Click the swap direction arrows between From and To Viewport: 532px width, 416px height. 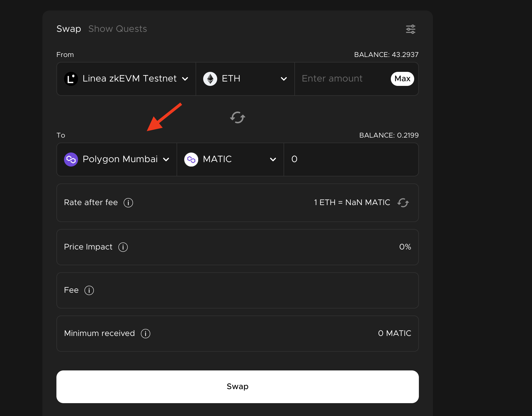click(238, 117)
